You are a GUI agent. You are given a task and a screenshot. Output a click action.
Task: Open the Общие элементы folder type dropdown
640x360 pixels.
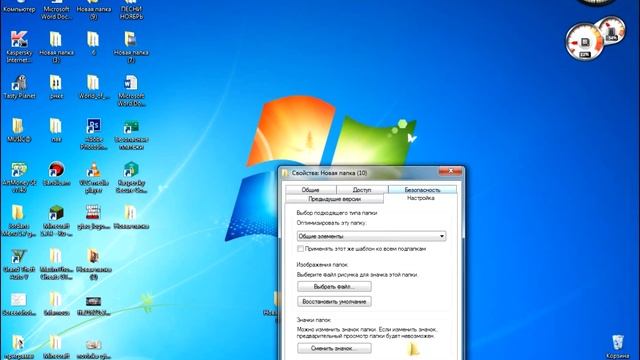point(371,236)
